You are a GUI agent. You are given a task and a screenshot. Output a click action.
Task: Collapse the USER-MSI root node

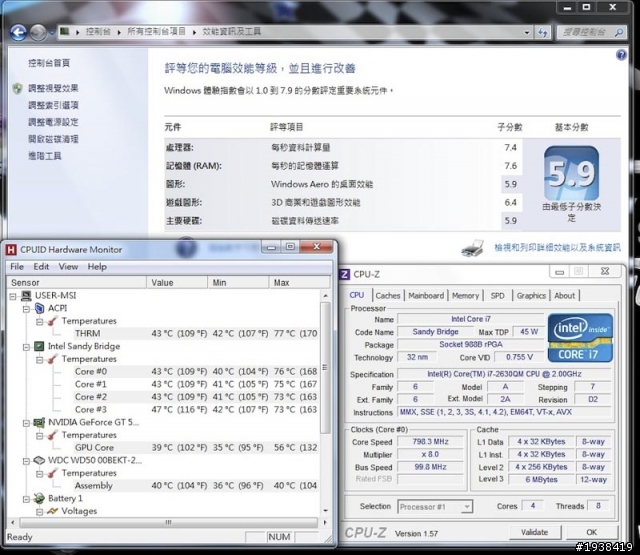tap(13, 296)
